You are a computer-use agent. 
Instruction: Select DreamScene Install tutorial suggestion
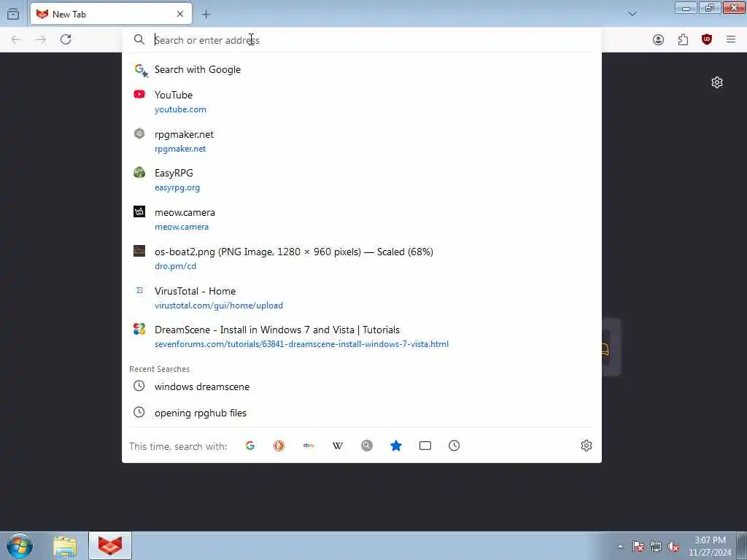coord(362,337)
